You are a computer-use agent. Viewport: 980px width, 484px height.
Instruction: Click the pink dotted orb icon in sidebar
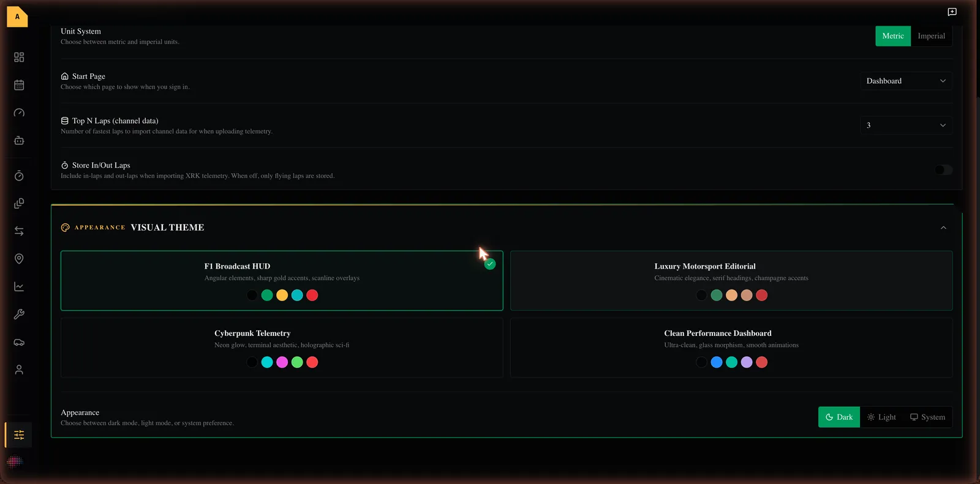point(15,461)
